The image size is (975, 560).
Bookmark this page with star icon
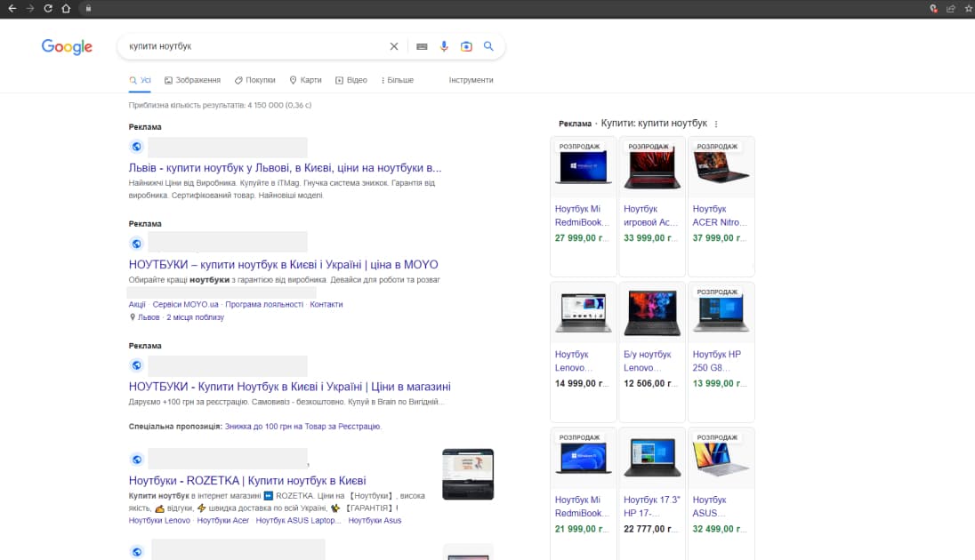coord(967,8)
